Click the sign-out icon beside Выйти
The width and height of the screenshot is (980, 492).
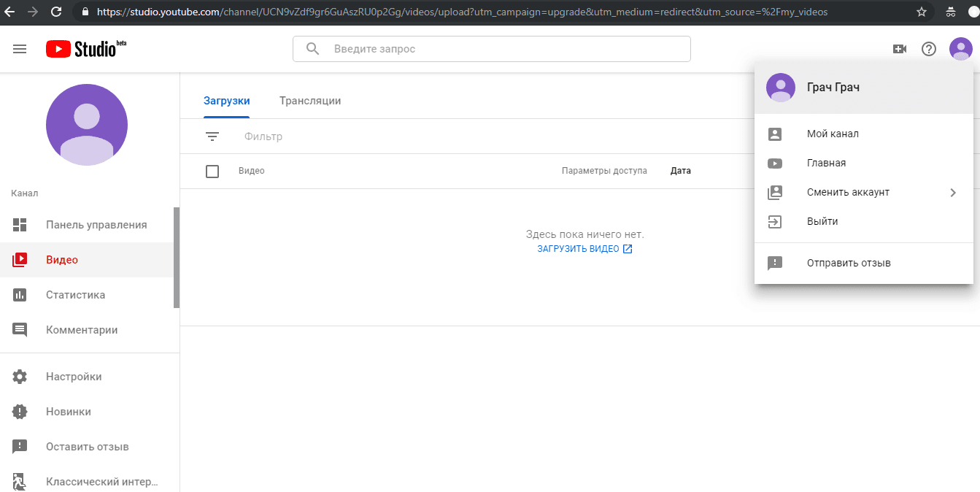[775, 222]
